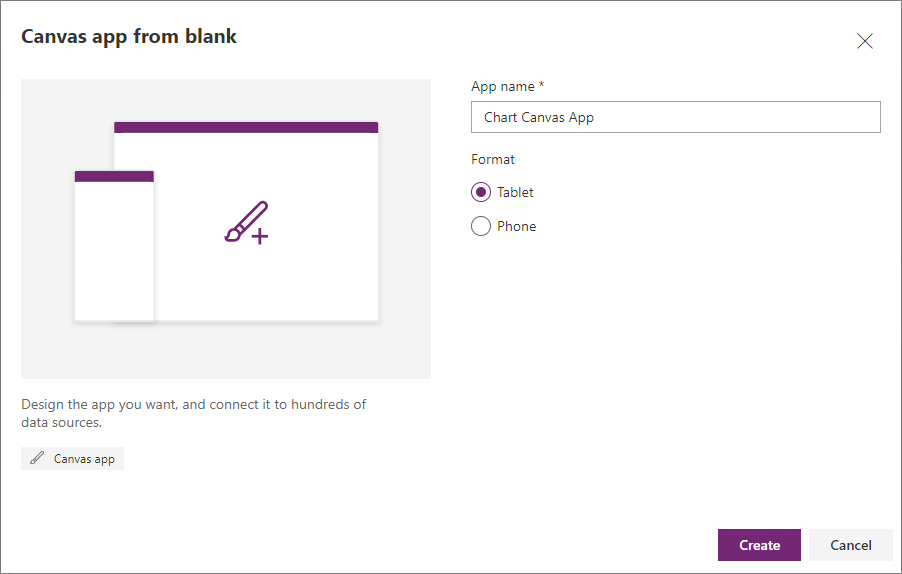Image resolution: width=902 pixels, height=574 pixels.
Task: Select the Tablet format radio circle
Action: [481, 192]
